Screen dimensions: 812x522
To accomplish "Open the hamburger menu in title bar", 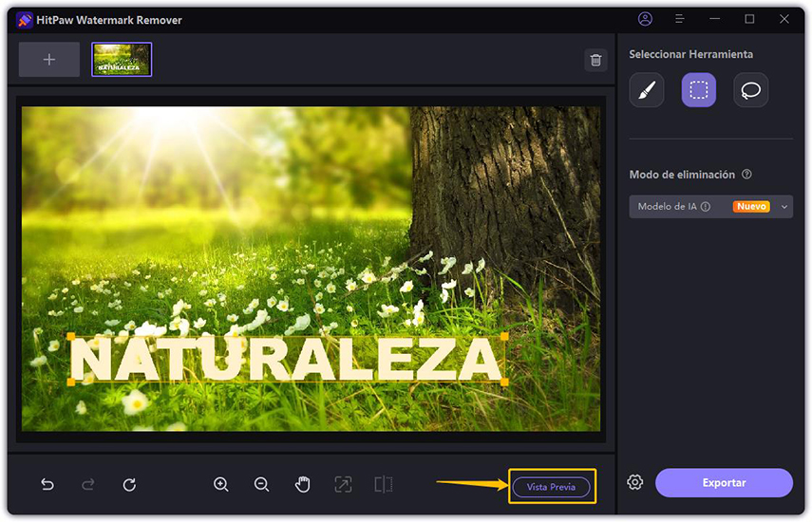I will 680,19.
